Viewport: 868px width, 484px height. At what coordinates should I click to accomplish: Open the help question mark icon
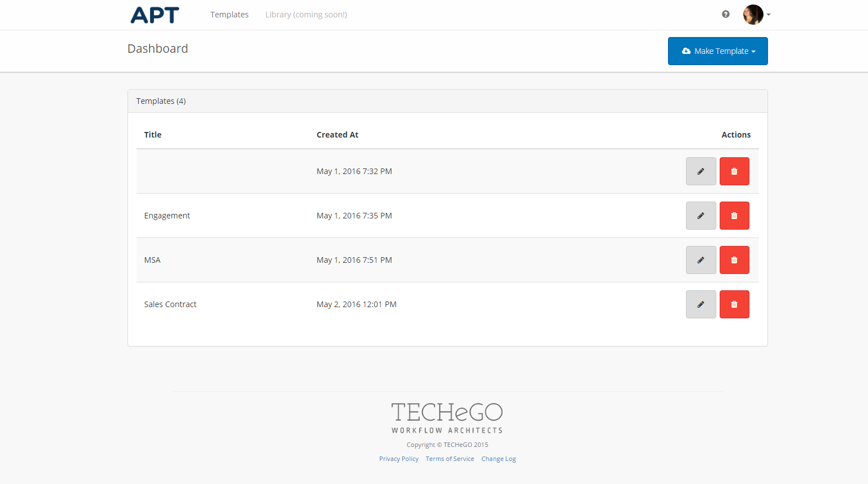point(725,15)
